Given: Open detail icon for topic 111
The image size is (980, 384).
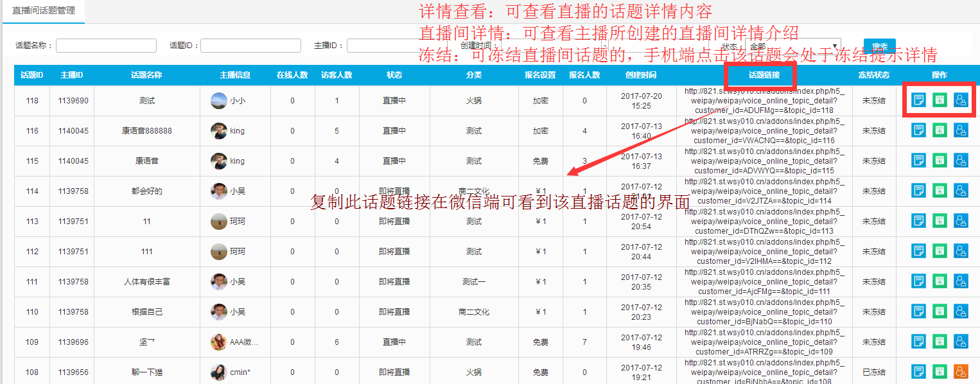Looking at the screenshot, I should pos(918,281).
